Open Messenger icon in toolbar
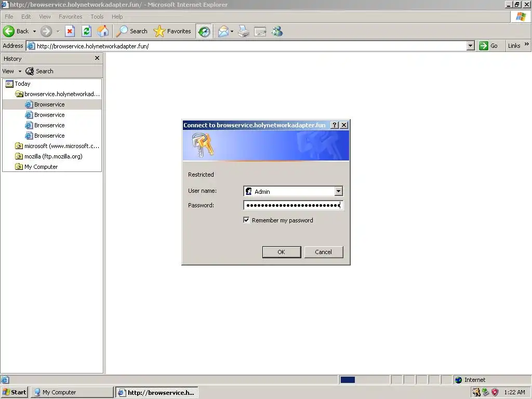Viewport: 532px width, 399px height. (277, 31)
